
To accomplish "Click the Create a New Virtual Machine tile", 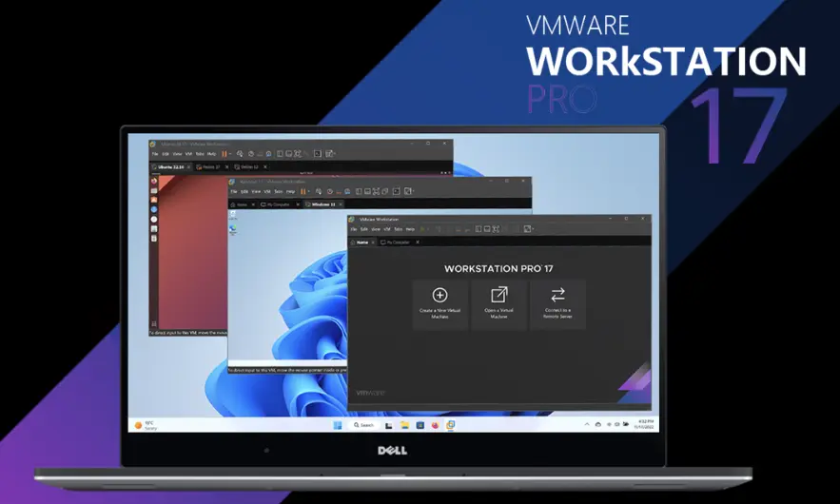I will 440,304.
